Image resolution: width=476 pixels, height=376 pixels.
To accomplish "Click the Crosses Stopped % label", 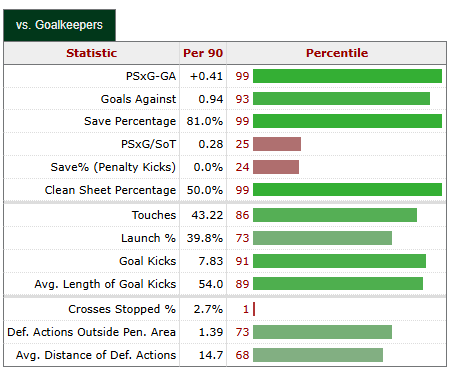I will coord(122,309).
